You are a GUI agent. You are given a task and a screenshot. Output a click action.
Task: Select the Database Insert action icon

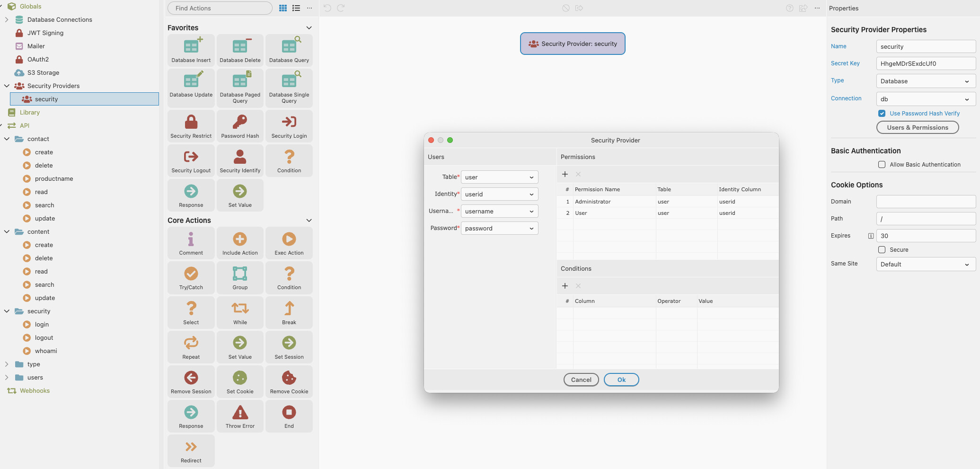[x=191, y=47]
